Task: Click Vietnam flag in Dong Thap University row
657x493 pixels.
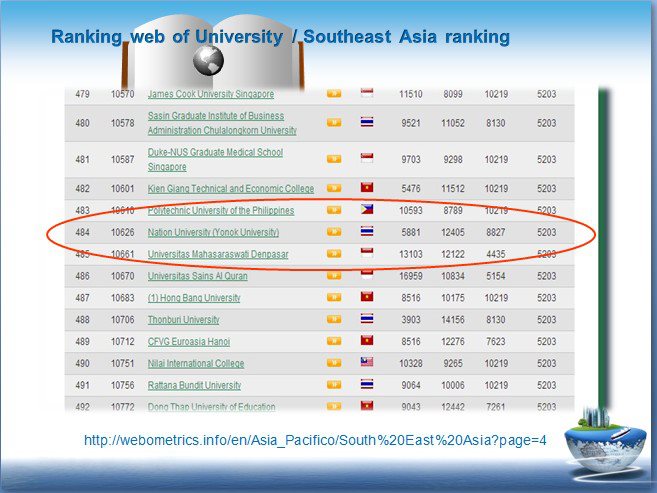Action: click(x=367, y=405)
